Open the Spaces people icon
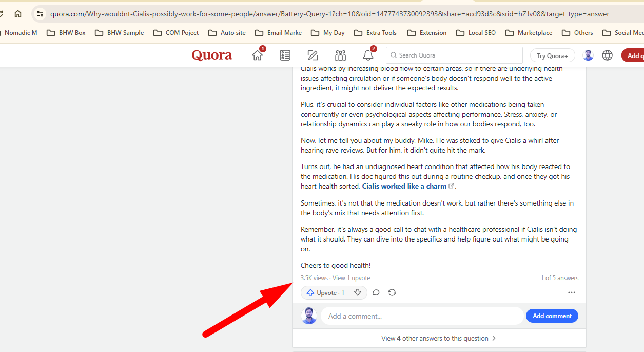 click(340, 55)
